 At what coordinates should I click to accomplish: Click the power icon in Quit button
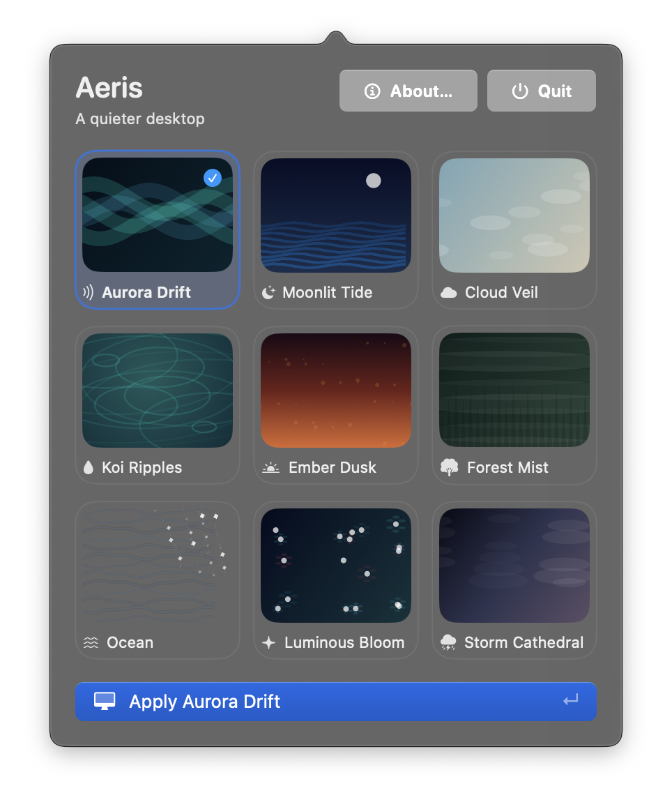pyautogui.click(x=519, y=91)
